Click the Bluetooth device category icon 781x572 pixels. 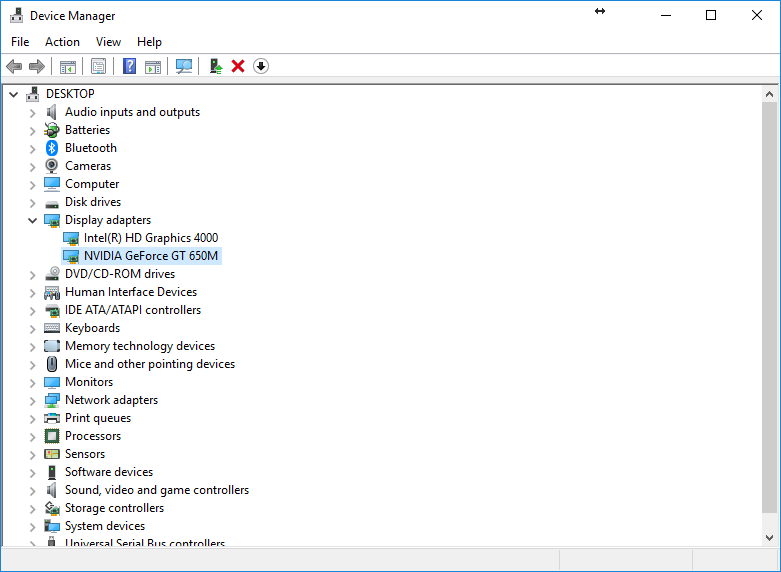coord(52,148)
